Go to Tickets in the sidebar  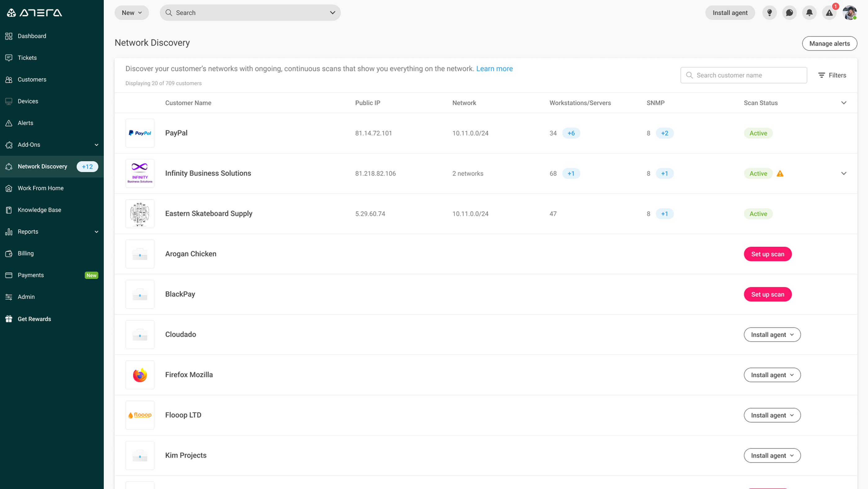52,58
